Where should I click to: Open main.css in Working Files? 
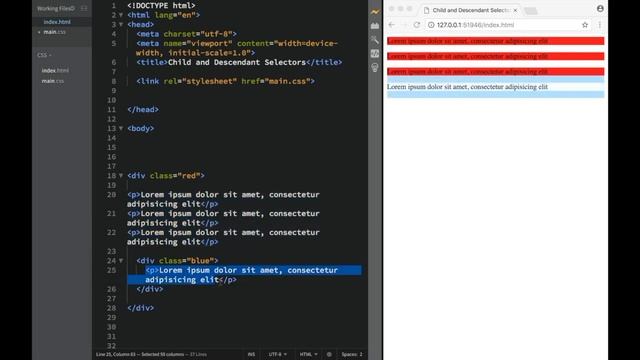pos(54,32)
